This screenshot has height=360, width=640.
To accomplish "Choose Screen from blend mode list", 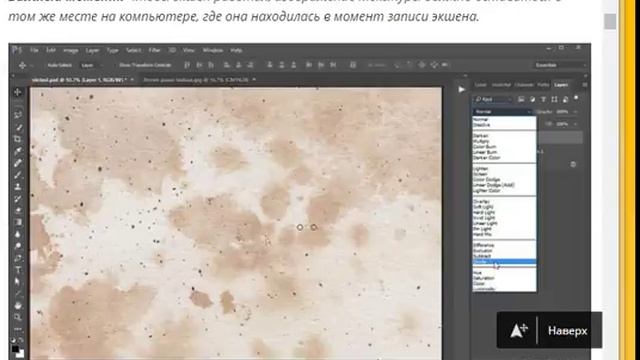I will click(x=480, y=174).
